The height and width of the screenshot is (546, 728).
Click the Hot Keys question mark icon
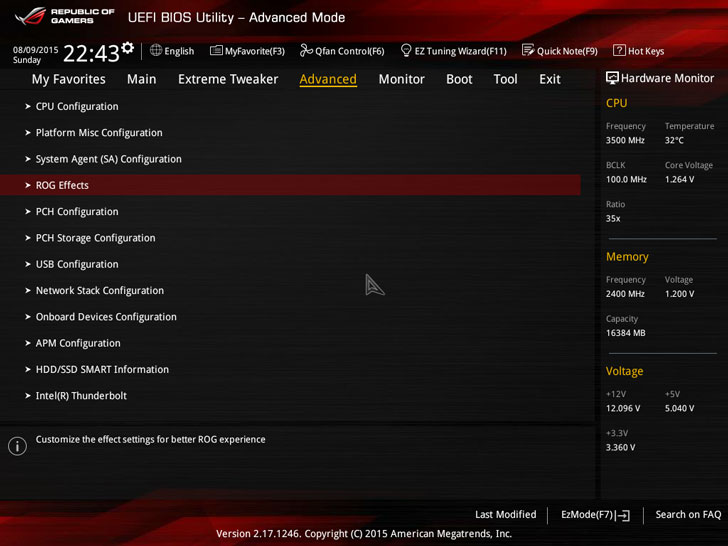pyautogui.click(x=619, y=50)
